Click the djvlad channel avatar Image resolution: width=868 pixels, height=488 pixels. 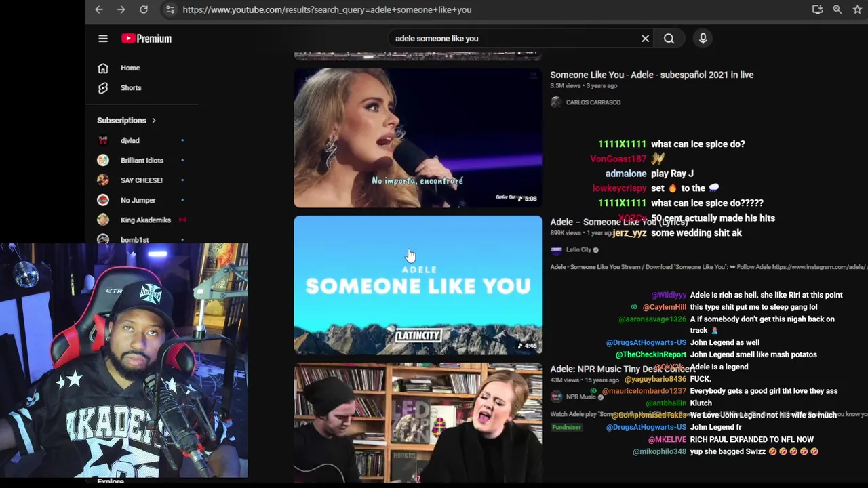pyautogui.click(x=103, y=140)
